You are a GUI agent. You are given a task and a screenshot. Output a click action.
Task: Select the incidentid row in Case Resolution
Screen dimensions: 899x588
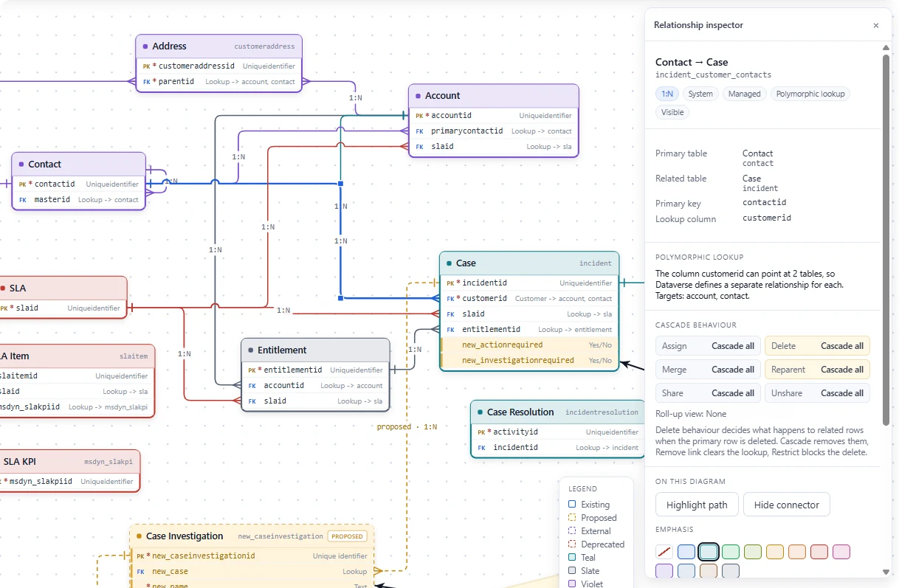click(x=557, y=448)
